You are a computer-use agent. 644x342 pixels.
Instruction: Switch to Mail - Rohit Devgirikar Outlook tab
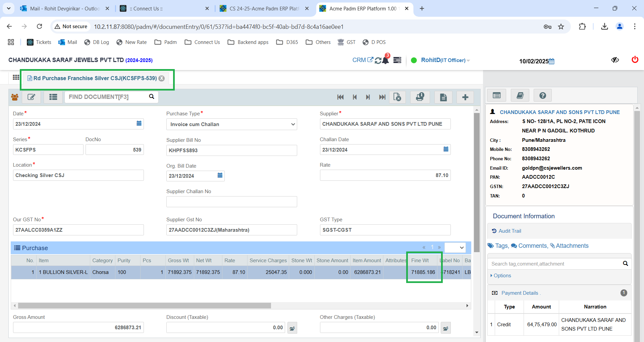65,8
